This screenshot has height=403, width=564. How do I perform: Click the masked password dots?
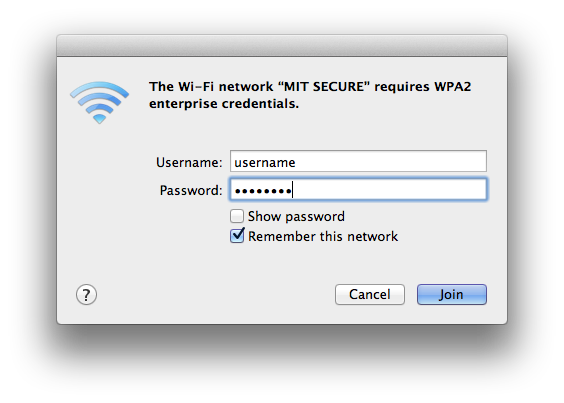263,191
